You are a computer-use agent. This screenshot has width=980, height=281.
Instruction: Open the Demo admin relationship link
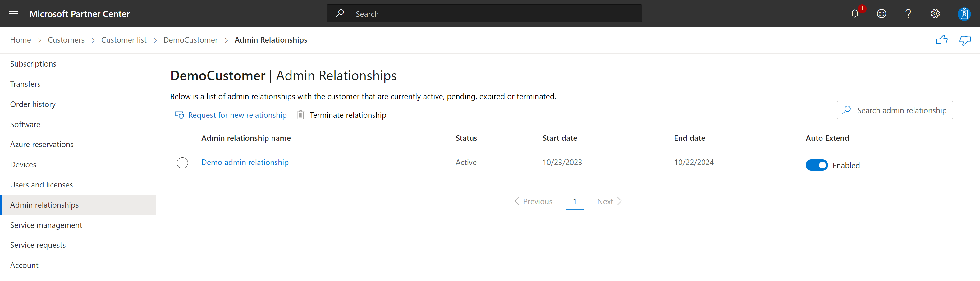(x=245, y=163)
